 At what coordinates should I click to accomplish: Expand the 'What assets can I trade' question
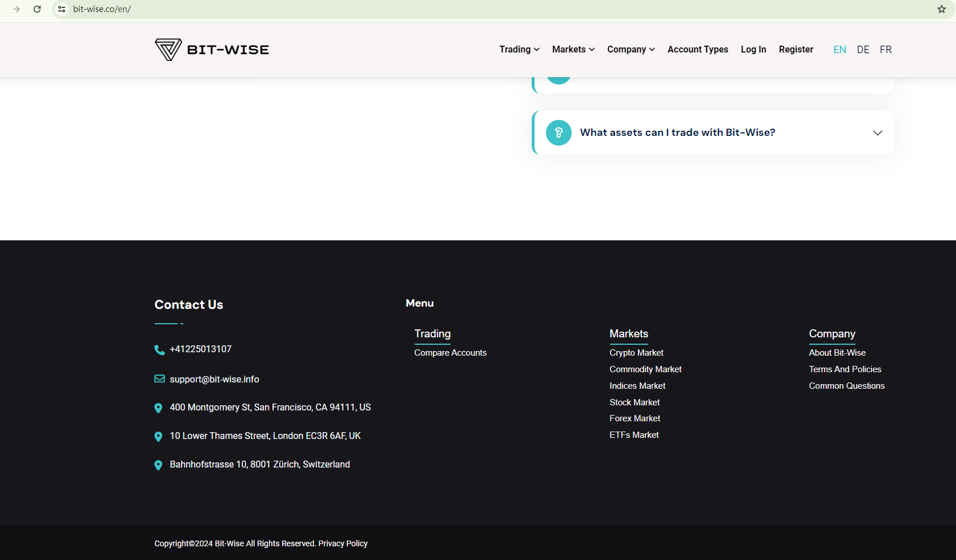(877, 133)
